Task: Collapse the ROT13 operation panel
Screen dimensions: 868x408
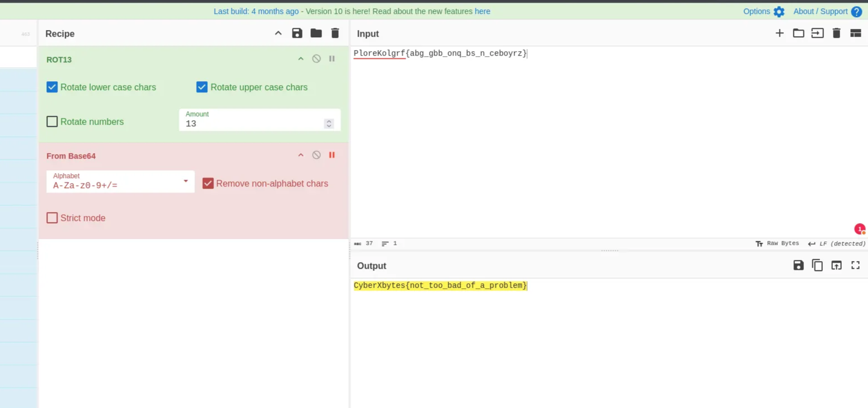Action: click(x=301, y=59)
